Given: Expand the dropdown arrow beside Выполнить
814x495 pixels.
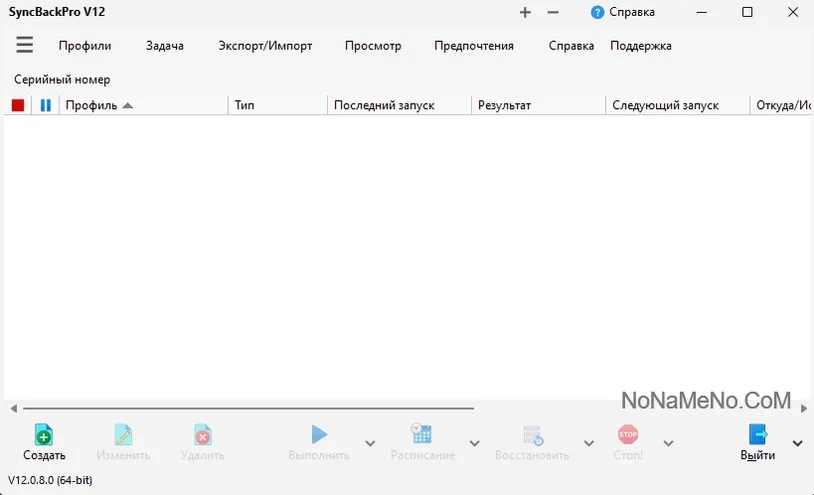Looking at the screenshot, I should point(370,444).
